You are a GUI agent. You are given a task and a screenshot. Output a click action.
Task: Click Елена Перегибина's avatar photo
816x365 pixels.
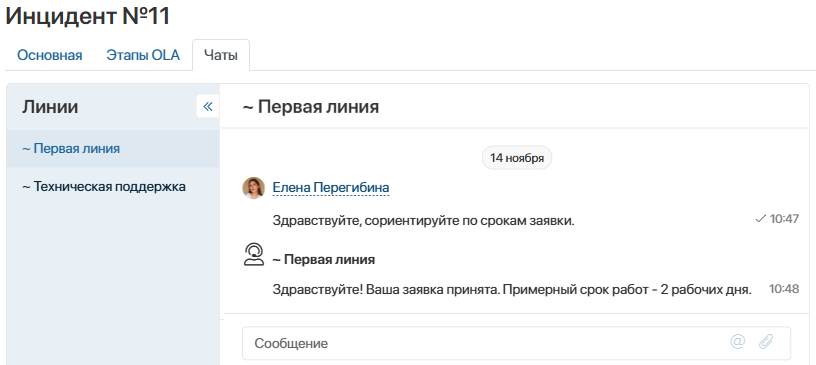(x=253, y=187)
